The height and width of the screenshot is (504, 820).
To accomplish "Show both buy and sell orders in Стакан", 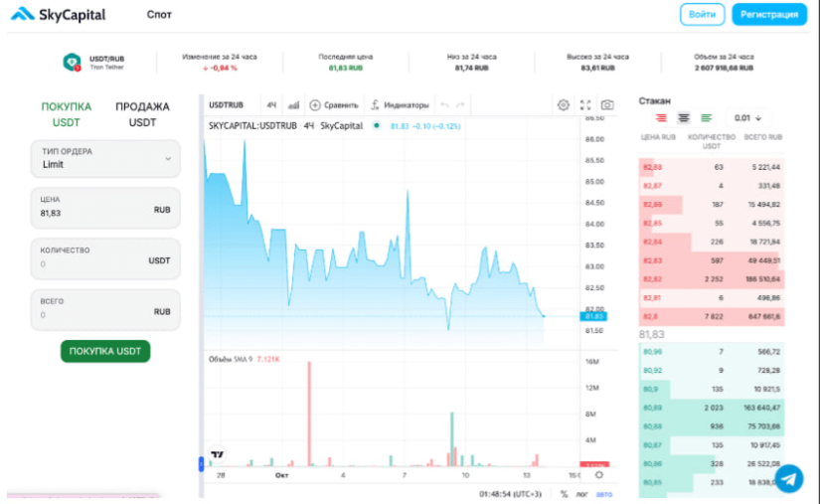I will tap(684, 118).
